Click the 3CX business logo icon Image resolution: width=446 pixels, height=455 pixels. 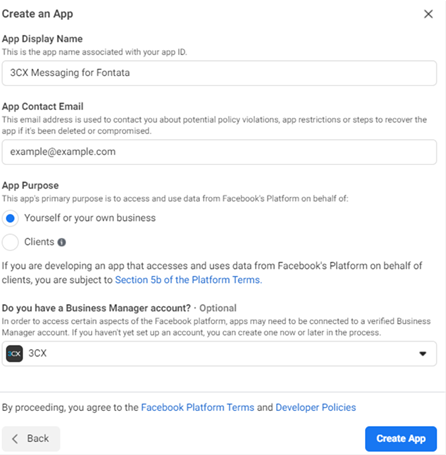(x=15, y=353)
